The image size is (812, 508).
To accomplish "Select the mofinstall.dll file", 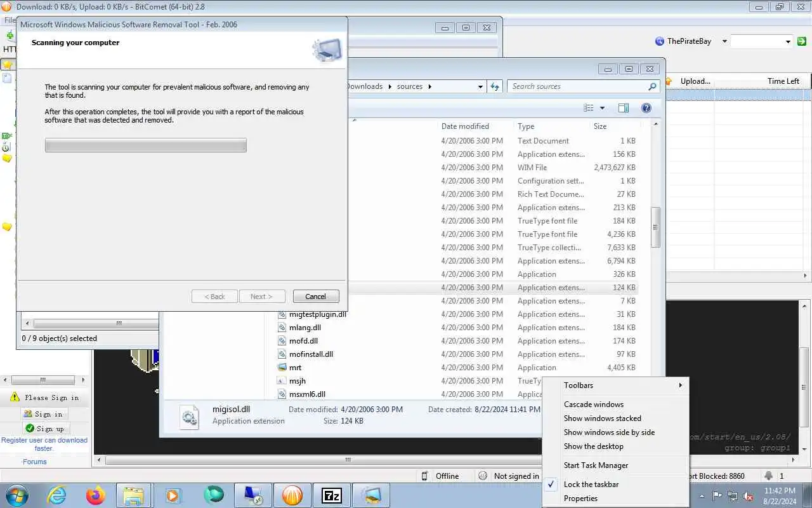I will tap(311, 354).
